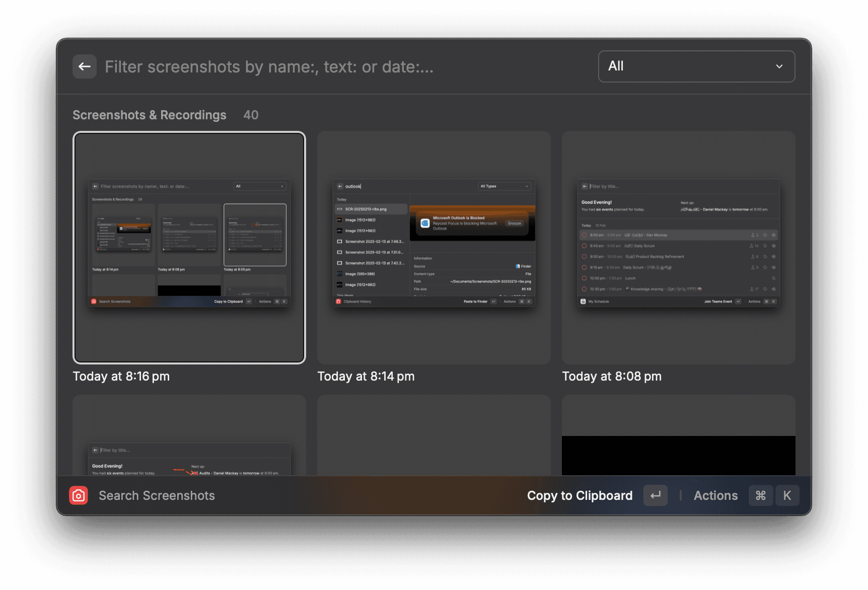
Task: Click the 'Screenshots & Recordings' heading
Action: tap(150, 115)
